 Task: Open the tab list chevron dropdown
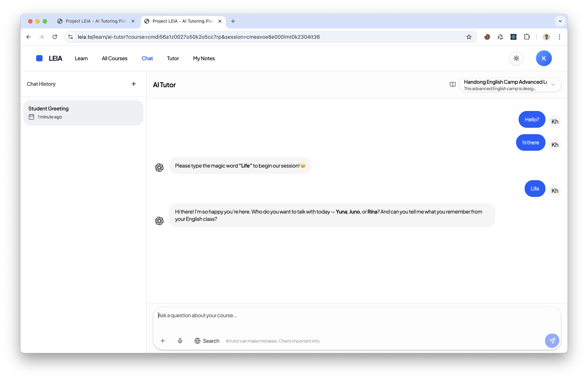[560, 21]
